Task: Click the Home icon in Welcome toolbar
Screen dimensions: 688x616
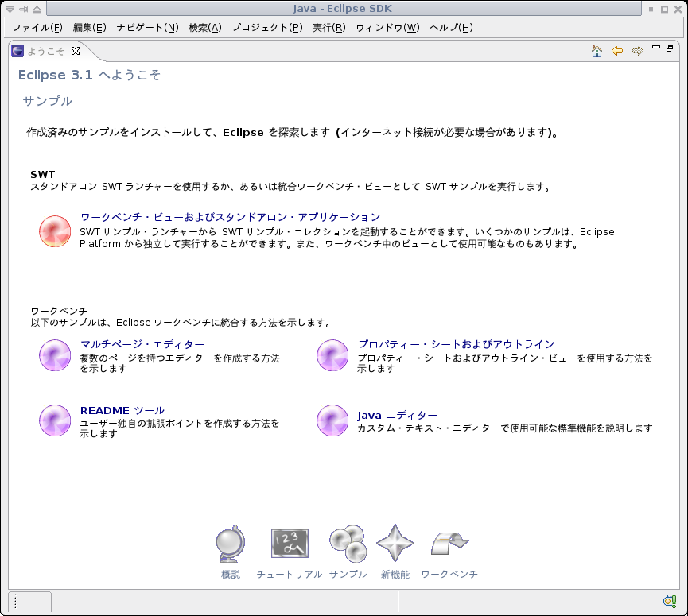Action: point(597,52)
